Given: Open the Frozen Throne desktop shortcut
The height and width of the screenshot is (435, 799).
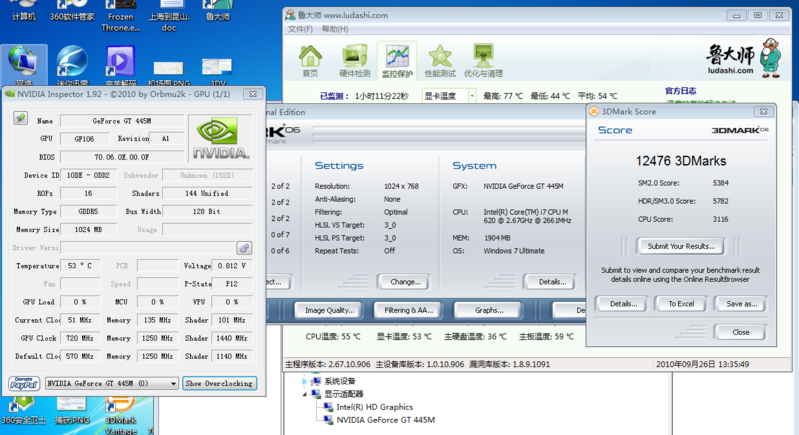Looking at the screenshot, I should coord(121,15).
